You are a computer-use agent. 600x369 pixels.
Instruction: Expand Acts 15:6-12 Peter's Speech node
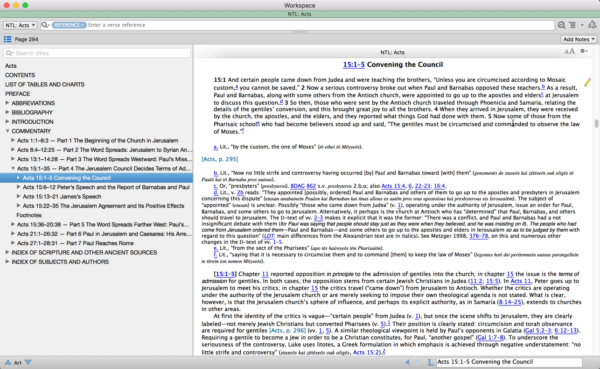[18, 187]
